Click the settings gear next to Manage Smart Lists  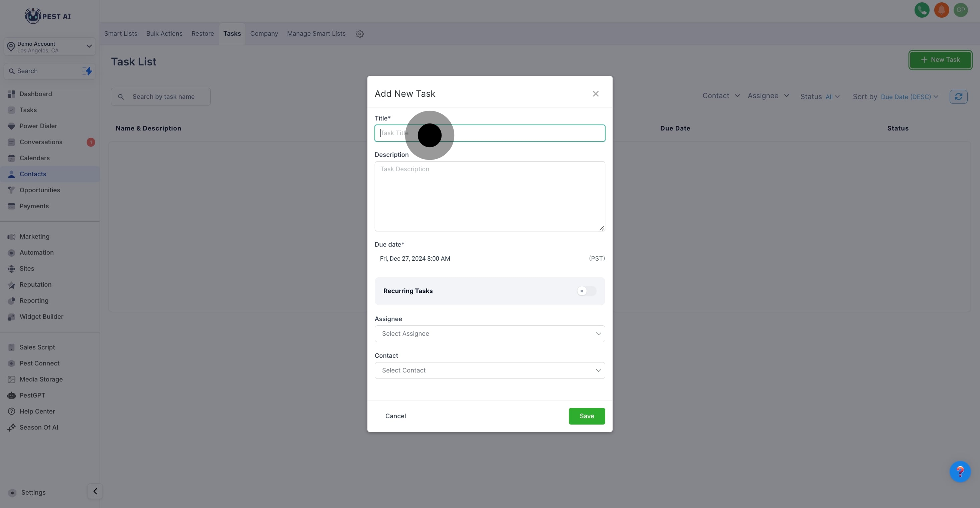tap(359, 34)
